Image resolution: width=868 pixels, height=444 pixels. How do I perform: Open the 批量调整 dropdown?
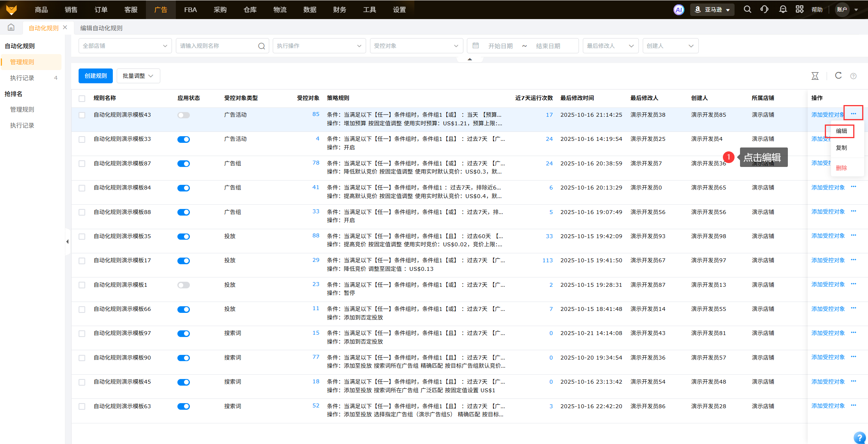pos(138,76)
